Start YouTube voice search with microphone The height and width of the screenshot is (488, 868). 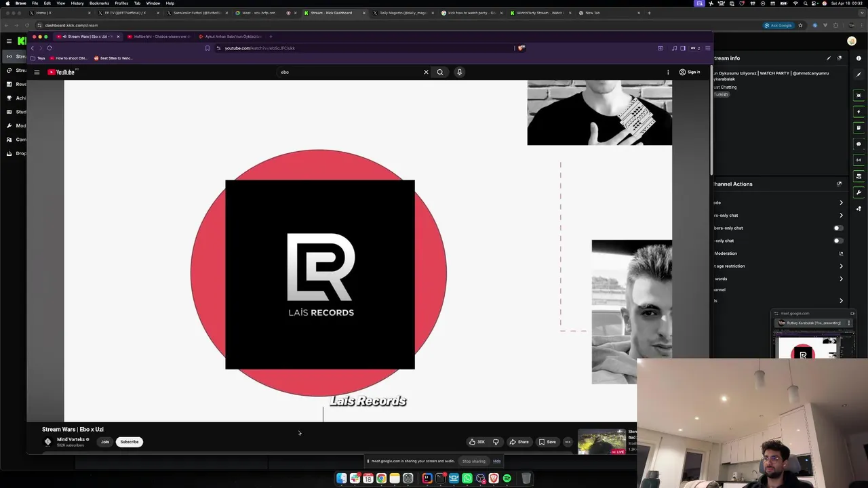click(459, 72)
